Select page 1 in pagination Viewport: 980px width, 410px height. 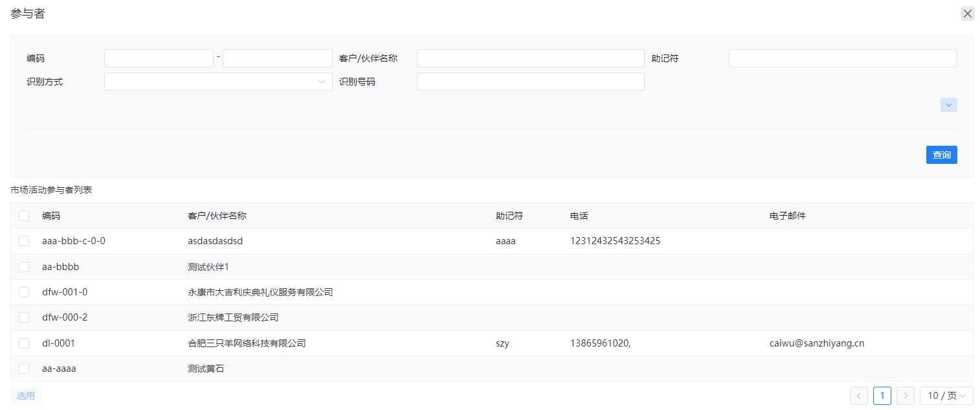click(x=882, y=396)
